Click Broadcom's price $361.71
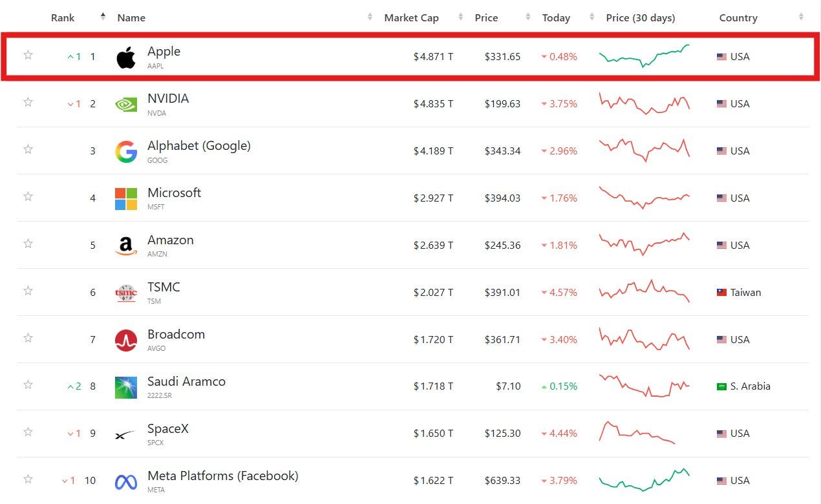Screen dimensions: 821x504 point(502,340)
